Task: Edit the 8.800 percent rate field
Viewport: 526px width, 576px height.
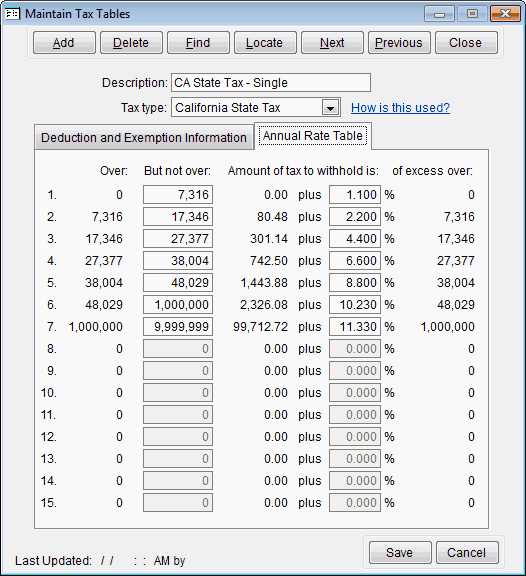Action: (355, 283)
